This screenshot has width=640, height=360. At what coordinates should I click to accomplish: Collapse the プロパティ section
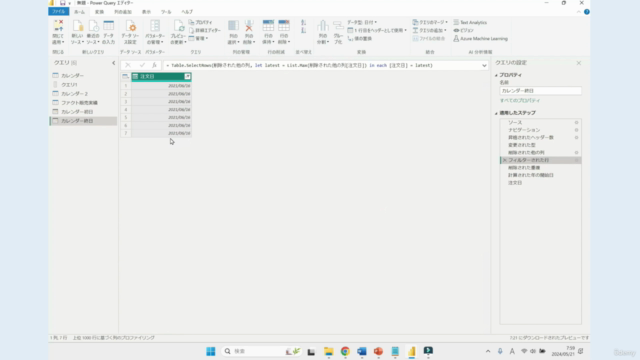coord(496,75)
